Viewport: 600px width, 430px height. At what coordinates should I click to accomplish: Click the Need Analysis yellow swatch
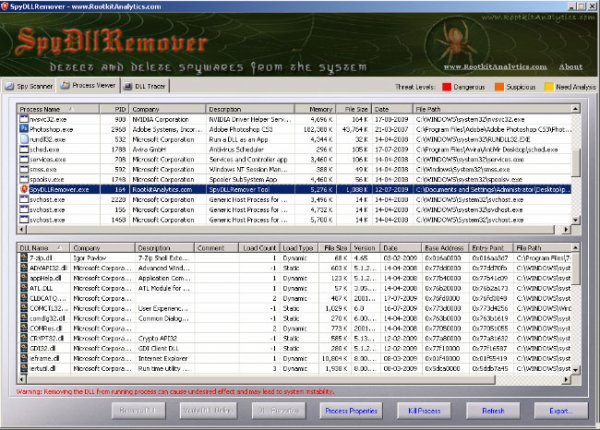549,87
